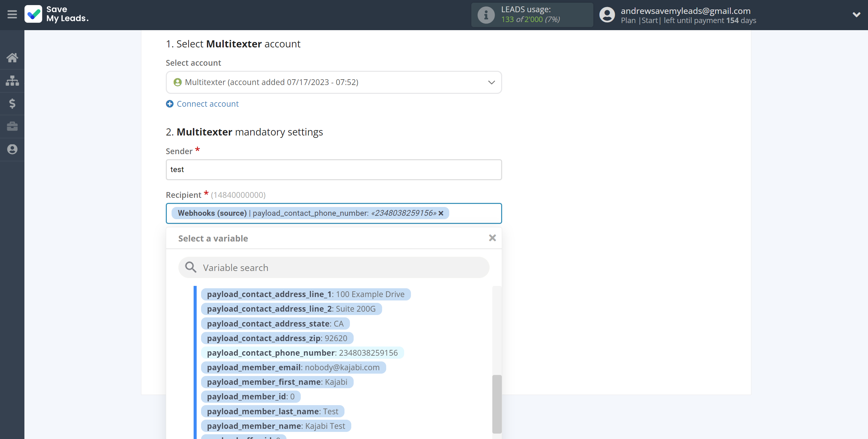Open the hamburger menu
868x439 pixels.
pyautogui.click(x=12, y=15)
